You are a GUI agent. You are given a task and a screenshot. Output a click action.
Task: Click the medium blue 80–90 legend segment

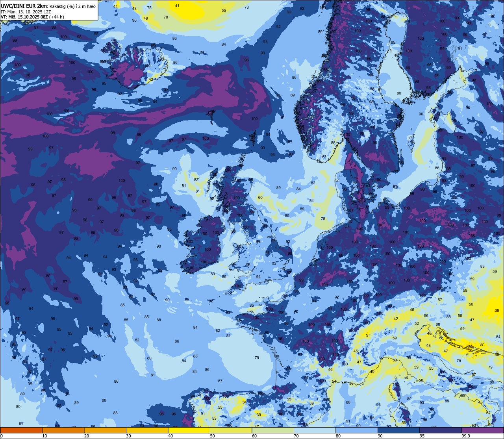coord(357,430)
